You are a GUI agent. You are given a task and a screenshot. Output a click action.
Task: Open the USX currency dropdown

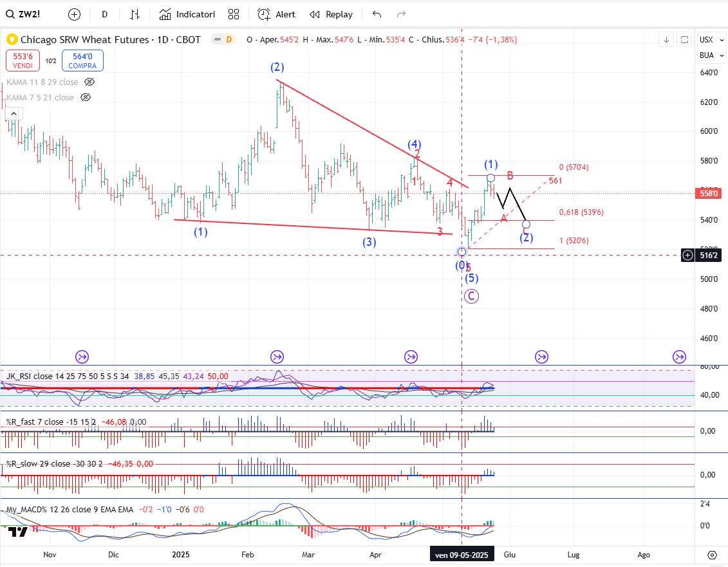click(x=711, y=40)
